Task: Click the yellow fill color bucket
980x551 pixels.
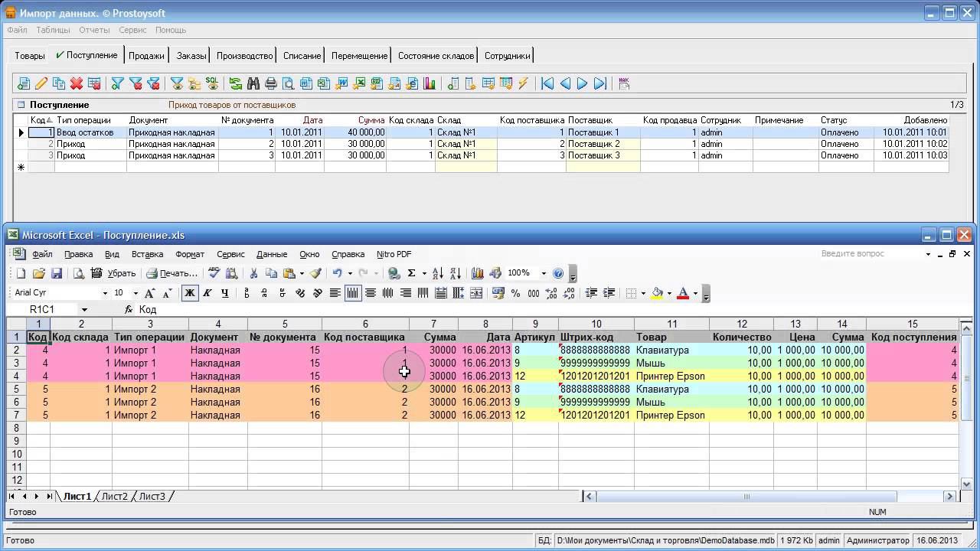Action: click(x=657, y=293)
